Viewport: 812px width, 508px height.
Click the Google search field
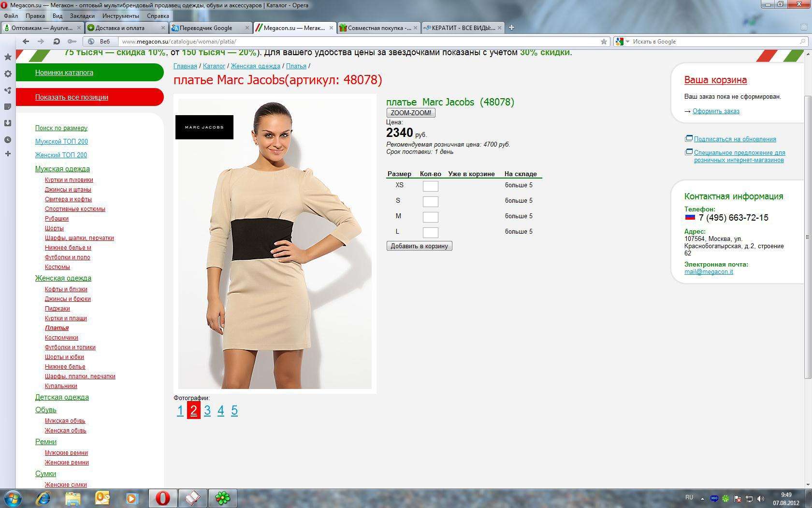pyautogui.click(x=715, y=42)
